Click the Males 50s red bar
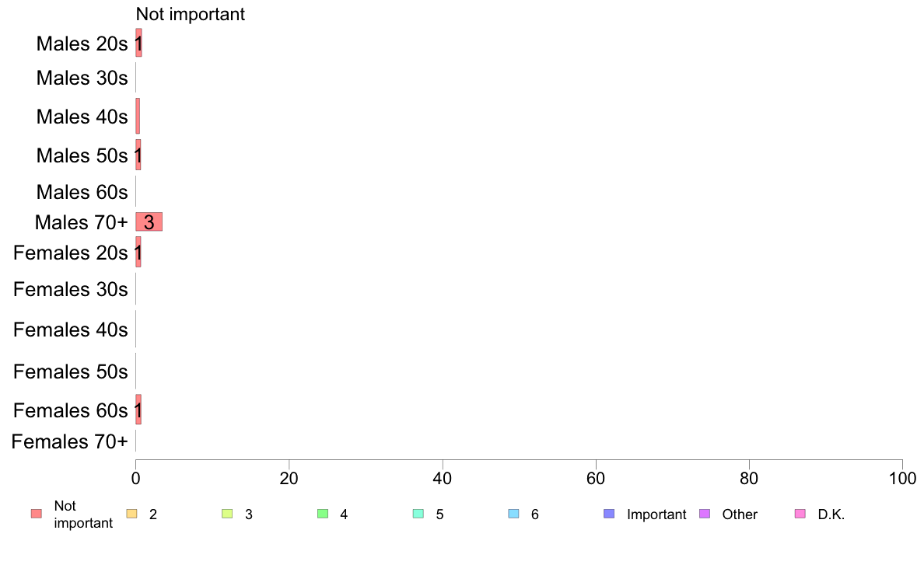Viewport: 924px width, 572px height. pyautogui.click(x=138, y=155)
